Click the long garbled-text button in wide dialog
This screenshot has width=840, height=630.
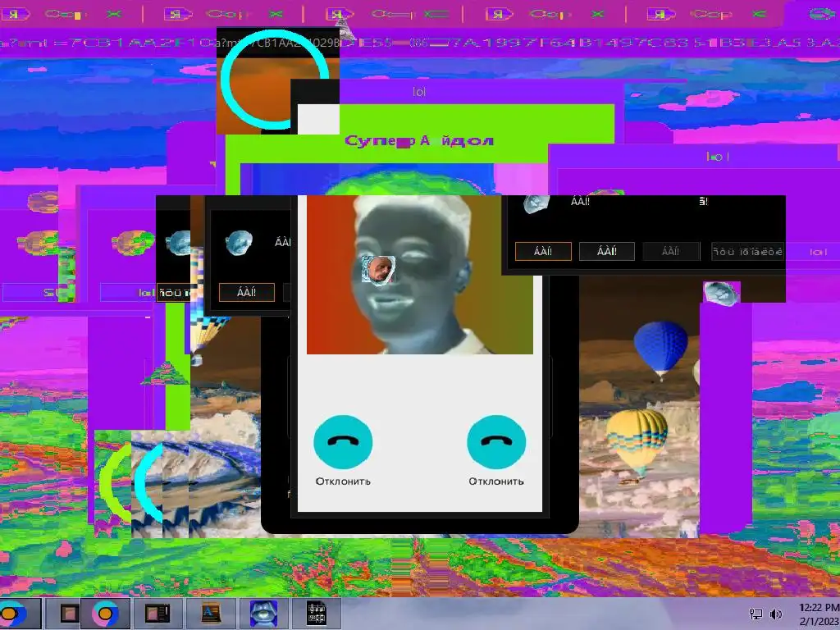[748, 251]
